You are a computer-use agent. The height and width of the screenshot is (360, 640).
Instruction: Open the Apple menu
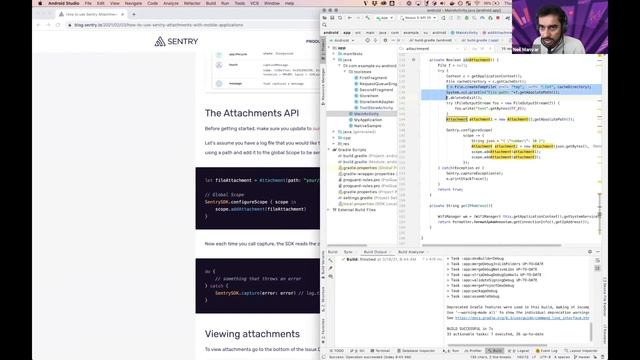click(x=40, y=3)
